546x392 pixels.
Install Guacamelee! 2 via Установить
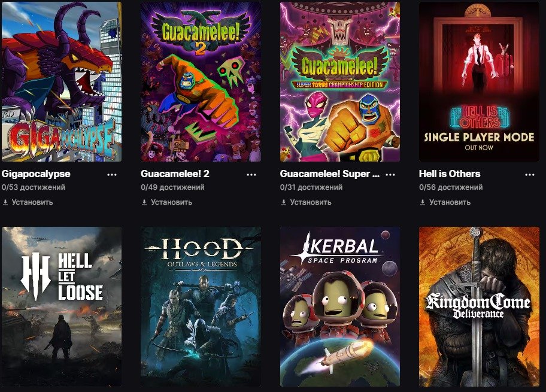(171, 202)
